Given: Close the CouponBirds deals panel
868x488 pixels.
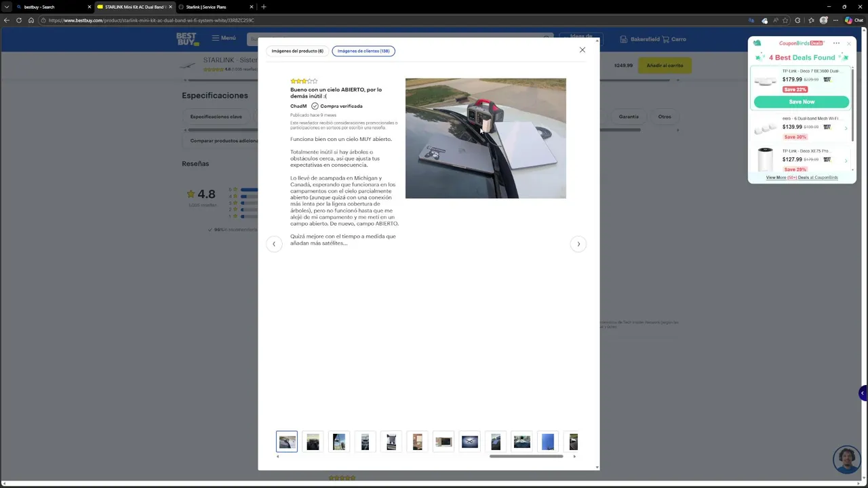Looking at the screenshot, I should point(848,43).
